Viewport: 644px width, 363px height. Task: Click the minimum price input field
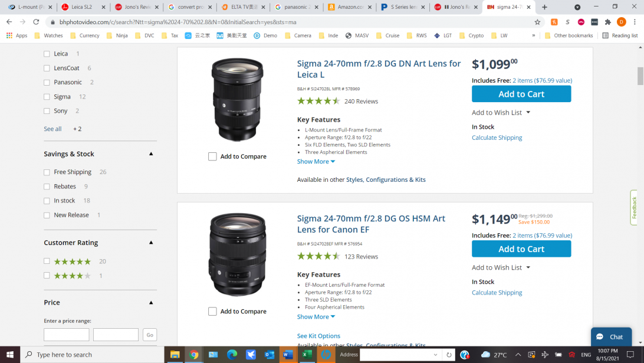pyautogui.click(x=67, y=335)
